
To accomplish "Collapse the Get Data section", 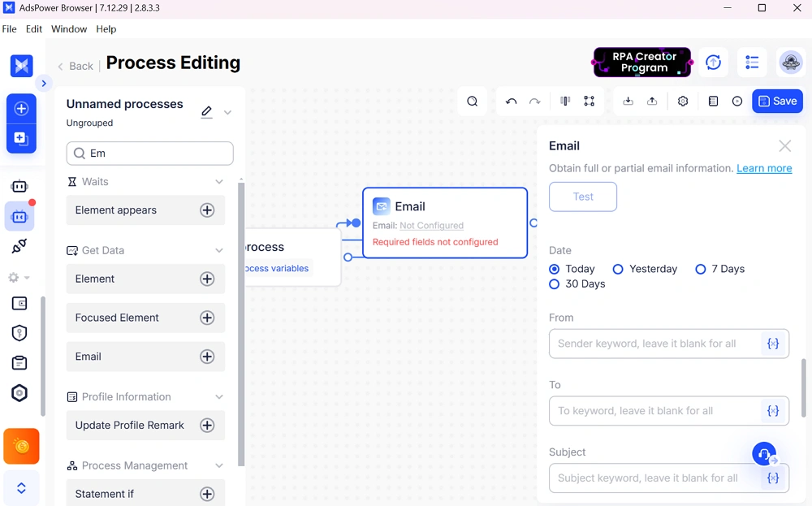I will [218, 250].
